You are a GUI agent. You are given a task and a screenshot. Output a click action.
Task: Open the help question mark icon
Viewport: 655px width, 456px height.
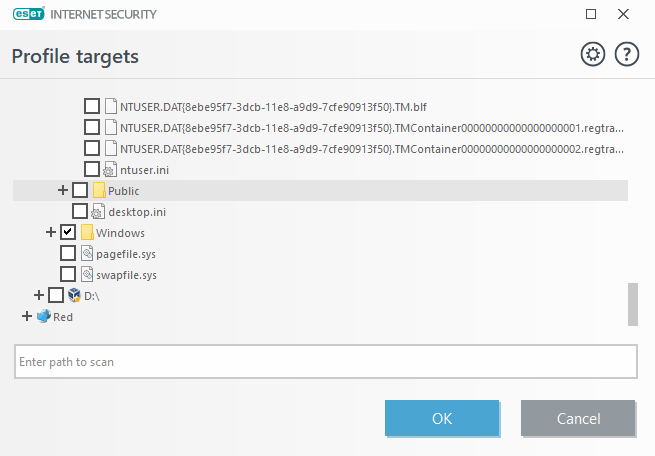coord(627,55)
